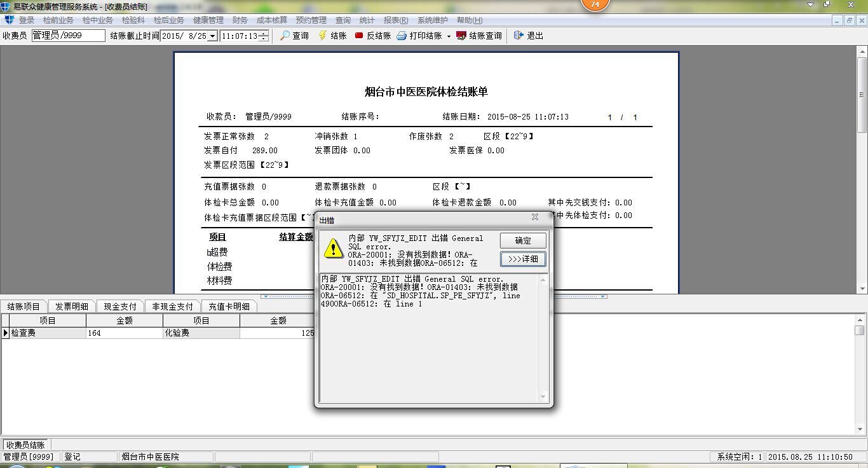Open the 登录 menu
868x468 pixels.
26,20
